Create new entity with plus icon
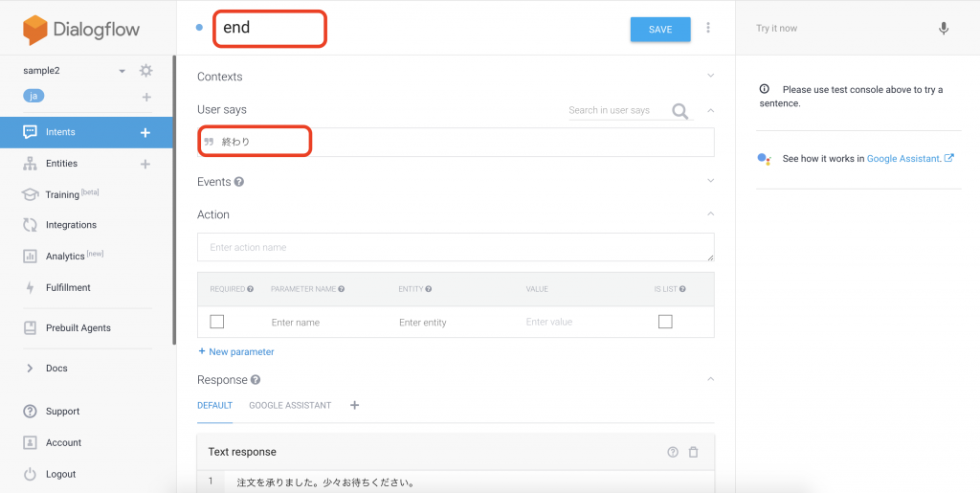The image size is (980, 493). 145,164
